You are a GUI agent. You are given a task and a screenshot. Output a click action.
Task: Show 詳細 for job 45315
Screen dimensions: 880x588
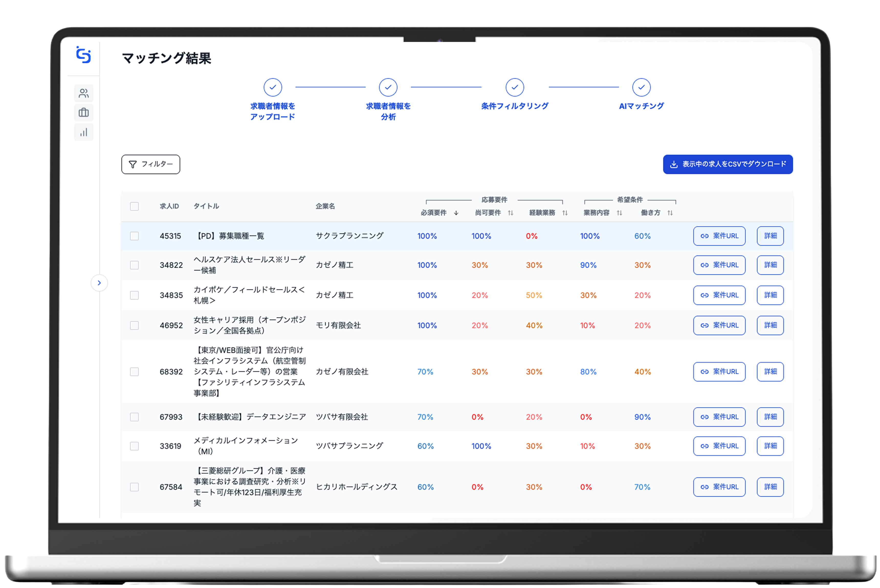point(770,236)
